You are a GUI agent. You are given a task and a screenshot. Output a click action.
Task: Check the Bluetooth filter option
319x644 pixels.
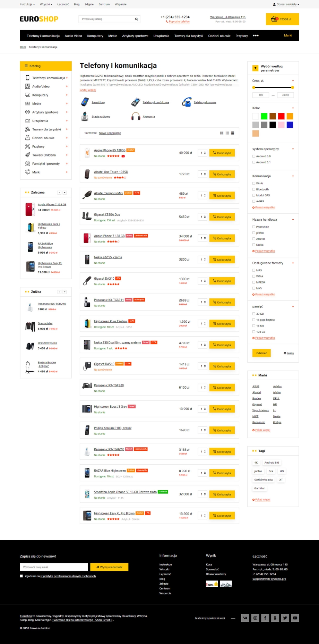click(x=254, y=189)
